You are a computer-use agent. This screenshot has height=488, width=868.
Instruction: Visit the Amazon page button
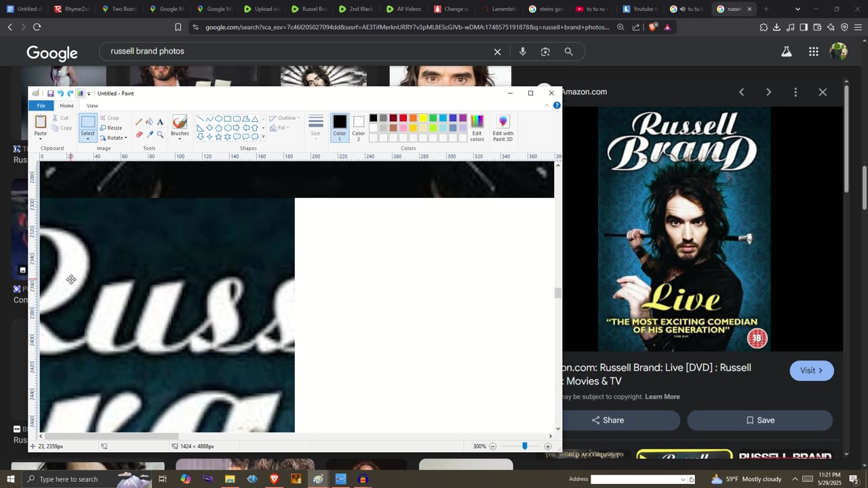point(812,371)
